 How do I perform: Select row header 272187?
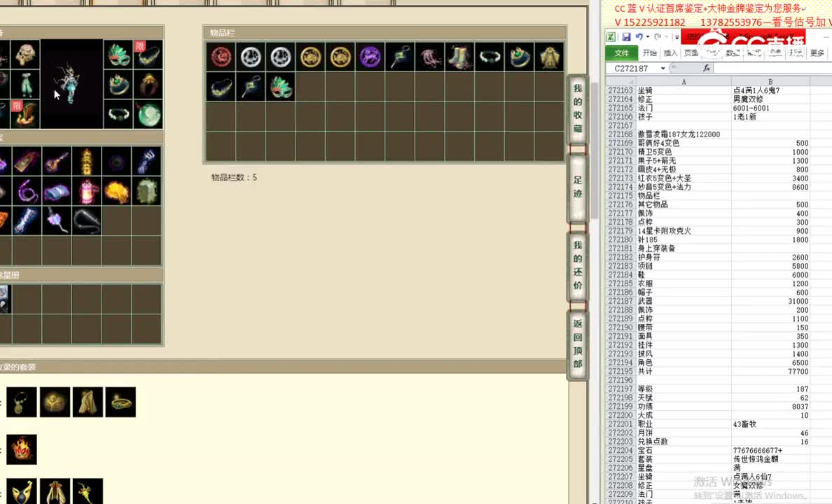pos(620,301)
